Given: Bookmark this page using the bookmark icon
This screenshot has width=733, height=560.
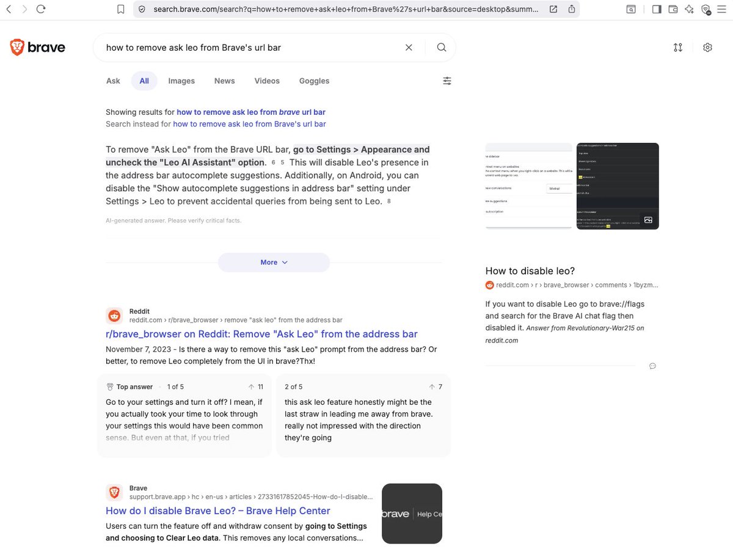Looking at the screenshot, I should tap(121, 9).
